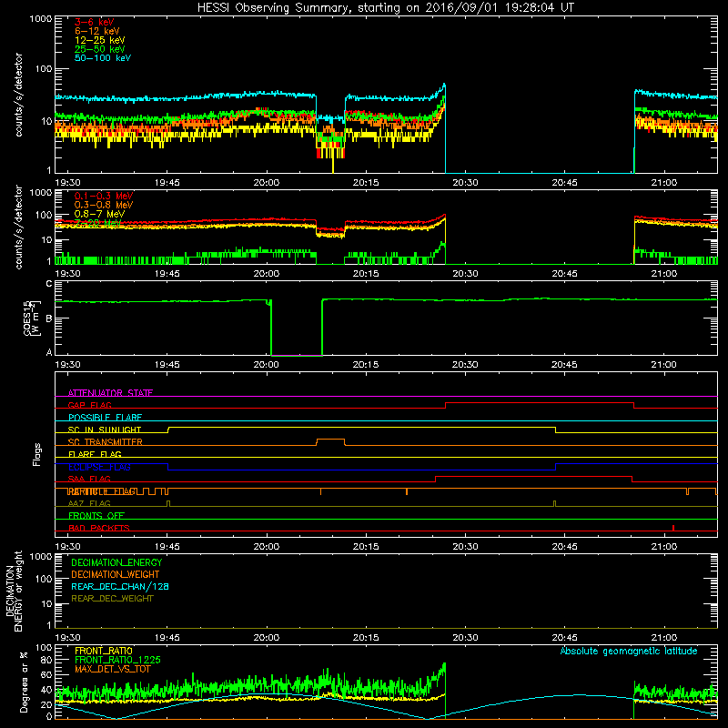Click the 12-25 keV legend label
The width and height of the screenshot is (728, 728).
point(99,40)
